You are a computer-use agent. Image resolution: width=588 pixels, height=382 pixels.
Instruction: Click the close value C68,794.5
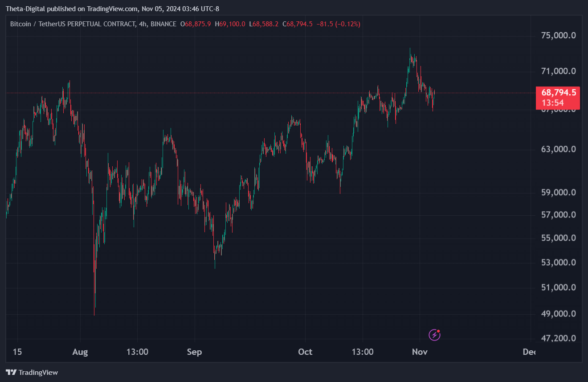coord(297,24)
